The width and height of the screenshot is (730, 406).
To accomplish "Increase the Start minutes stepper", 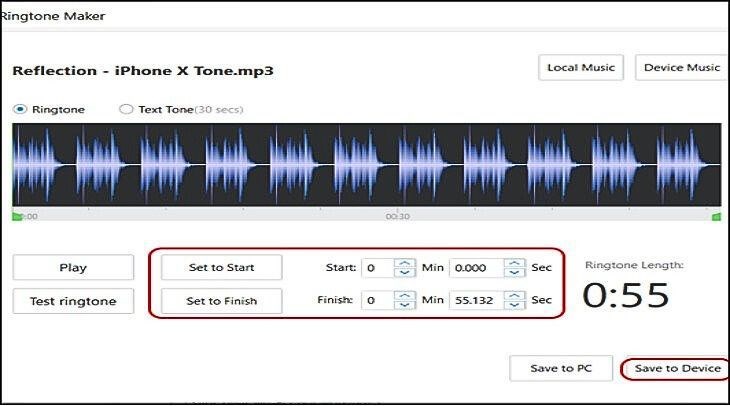I will click(404, 263).
